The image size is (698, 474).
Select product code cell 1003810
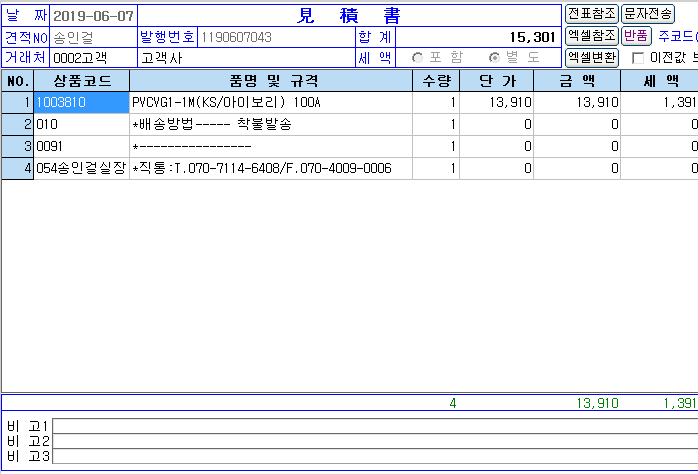tap(81, 103)
